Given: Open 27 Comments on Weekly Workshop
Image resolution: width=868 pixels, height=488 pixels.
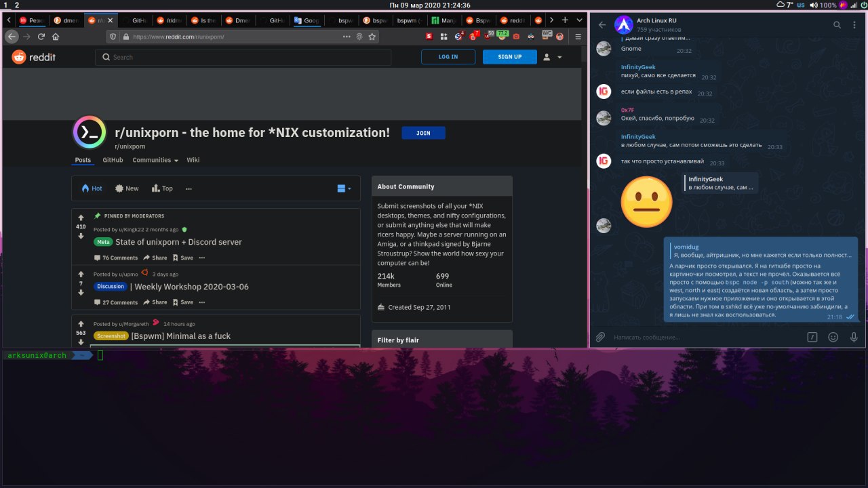Looking at the screenshot, I should tap(116, 302).
